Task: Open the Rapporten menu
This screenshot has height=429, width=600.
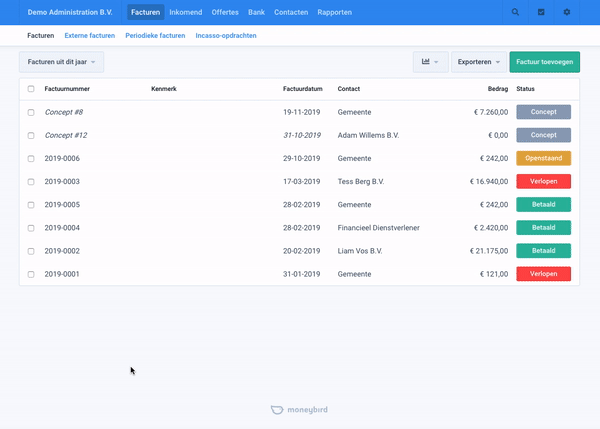Action: tap(334, 12)
